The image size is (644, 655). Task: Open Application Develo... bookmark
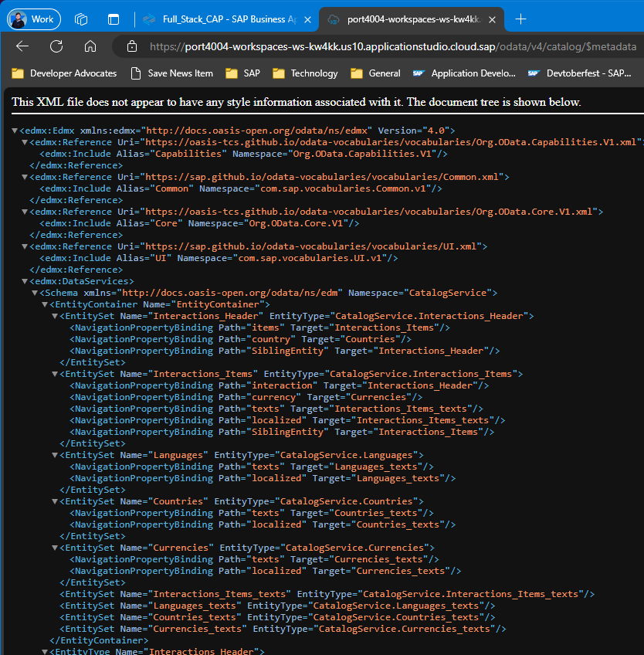464,73
